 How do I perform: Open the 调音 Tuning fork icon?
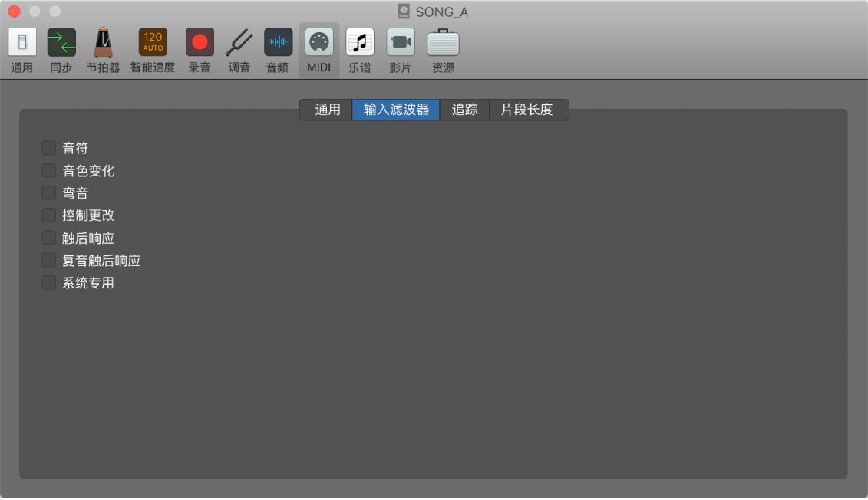tap(239, 42)
